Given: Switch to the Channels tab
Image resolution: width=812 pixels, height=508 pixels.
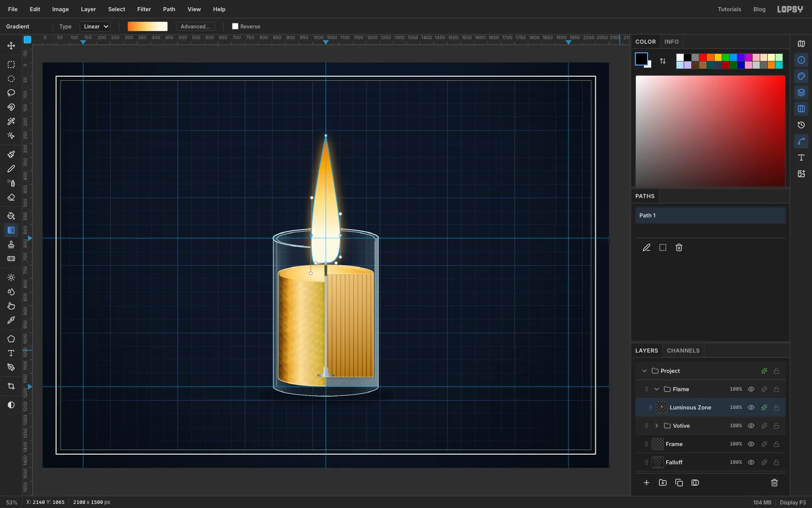Looking at the screenshot, I should click(683, 351).
